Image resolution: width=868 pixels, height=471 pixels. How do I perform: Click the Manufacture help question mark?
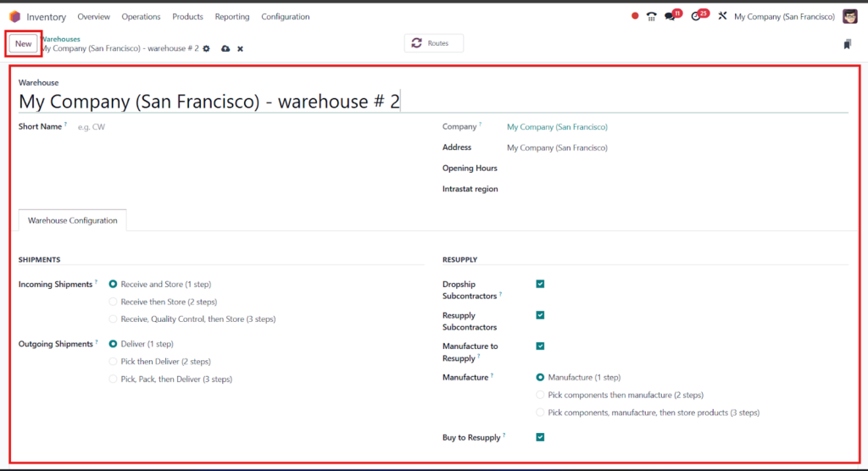pos(492,375)
